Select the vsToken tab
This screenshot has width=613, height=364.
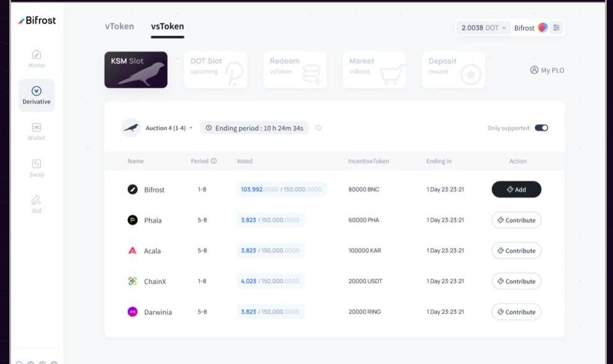[x=167, y=26]
